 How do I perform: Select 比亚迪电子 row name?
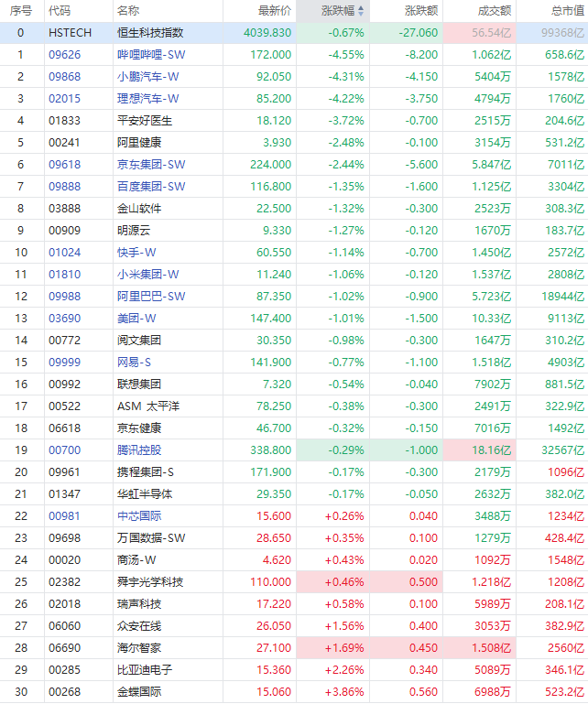click(x=145, y=671)
